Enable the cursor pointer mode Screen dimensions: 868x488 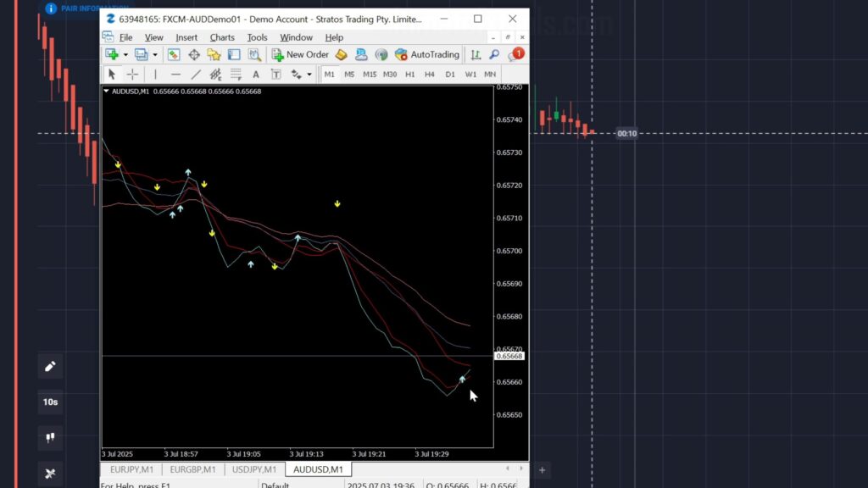pyautogui.click(x=111, y=75)
